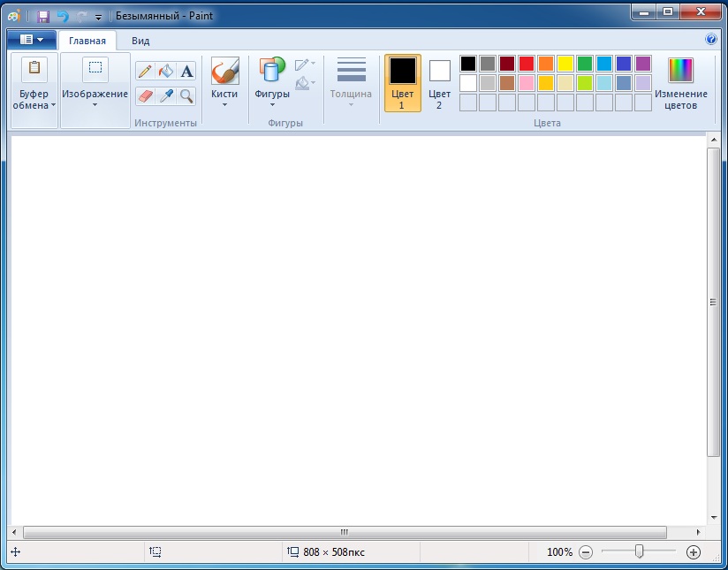Open the Customize Quick Access Toolbar dropdown
The image size is (728, 570).
98,18
